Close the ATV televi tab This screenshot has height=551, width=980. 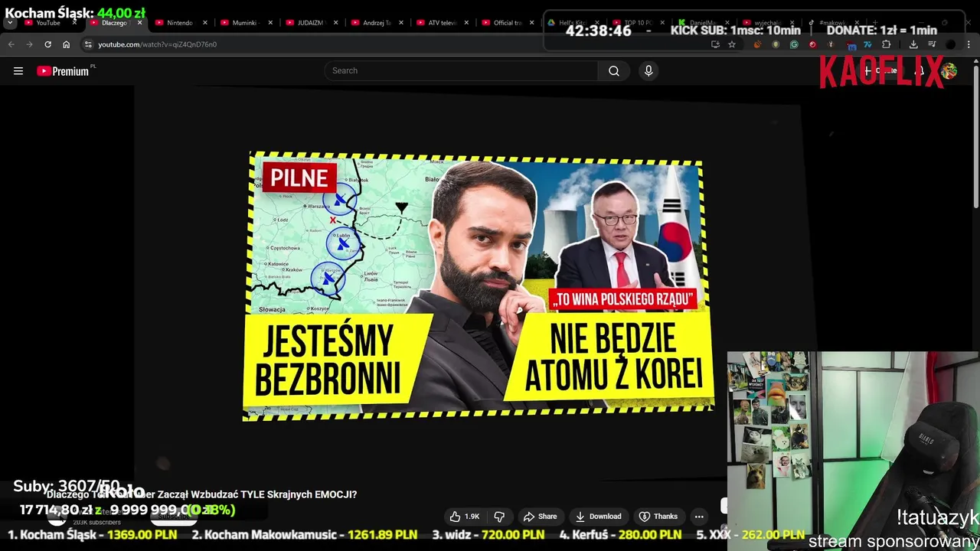click(465, 23)
